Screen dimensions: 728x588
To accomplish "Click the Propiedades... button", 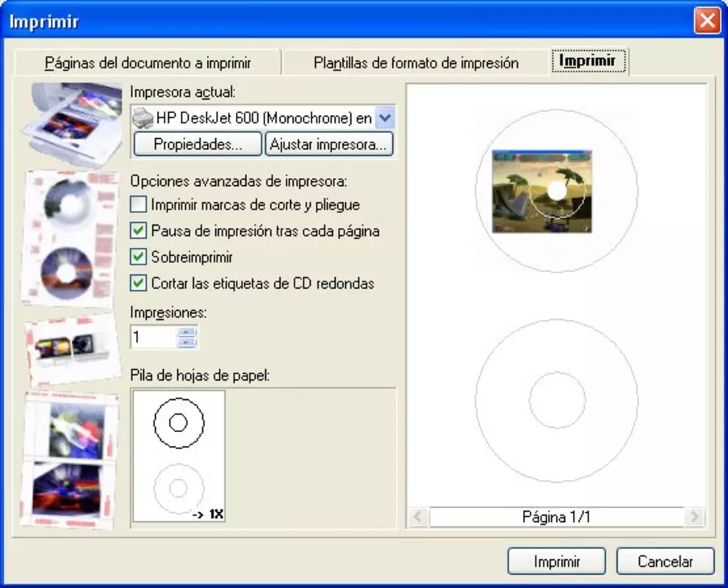I will point(198,144).
